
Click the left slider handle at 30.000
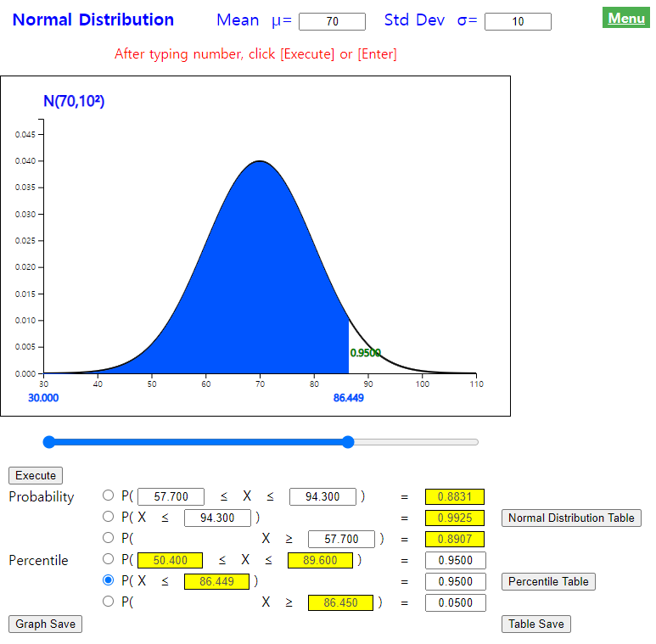pos(49,442)
